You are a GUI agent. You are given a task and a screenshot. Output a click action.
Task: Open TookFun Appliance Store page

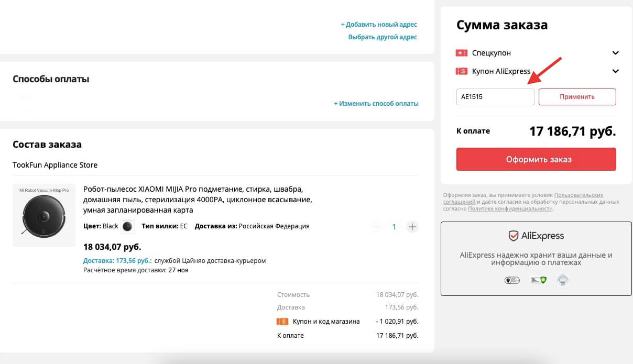coord(54,164)
